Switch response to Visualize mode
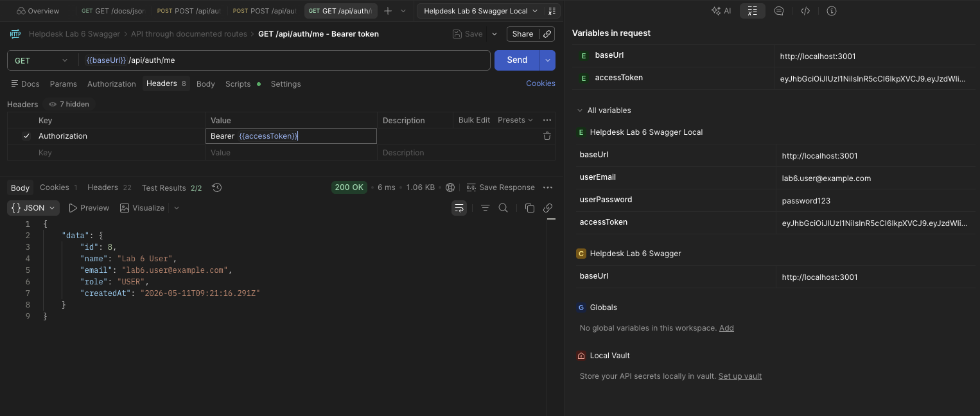 tap(143, 208)
